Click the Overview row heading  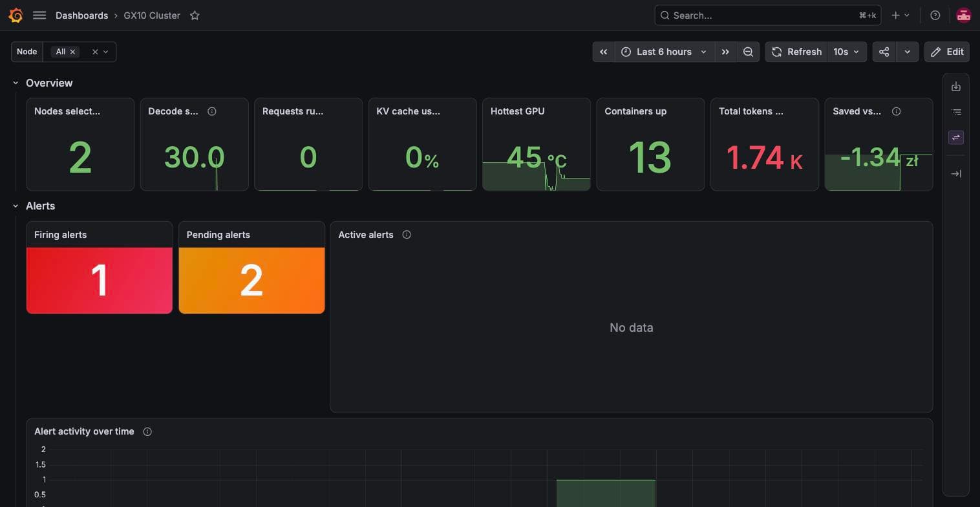(49, 83)
